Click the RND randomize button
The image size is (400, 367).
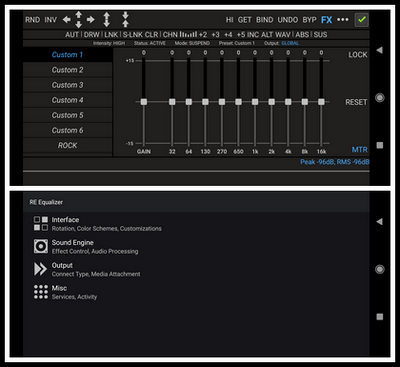(x=32, y=20)
